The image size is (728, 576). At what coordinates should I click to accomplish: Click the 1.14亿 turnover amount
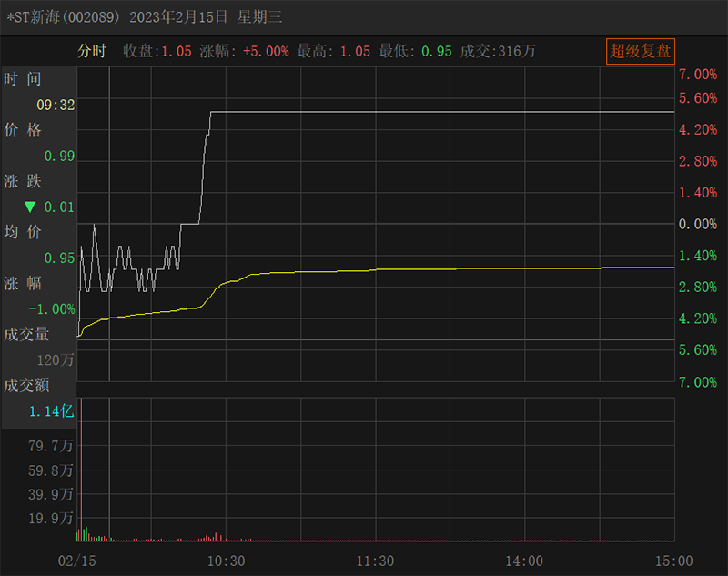click(x=51, y=411)
